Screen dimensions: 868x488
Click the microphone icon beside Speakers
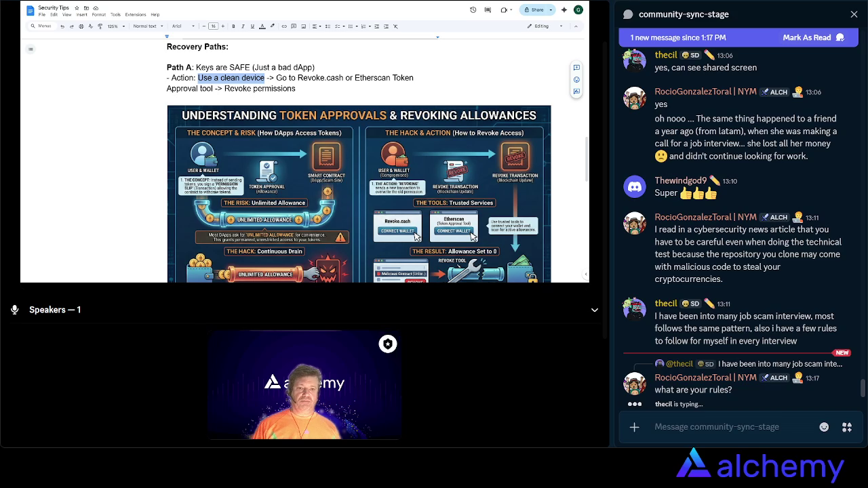[14, 310]
